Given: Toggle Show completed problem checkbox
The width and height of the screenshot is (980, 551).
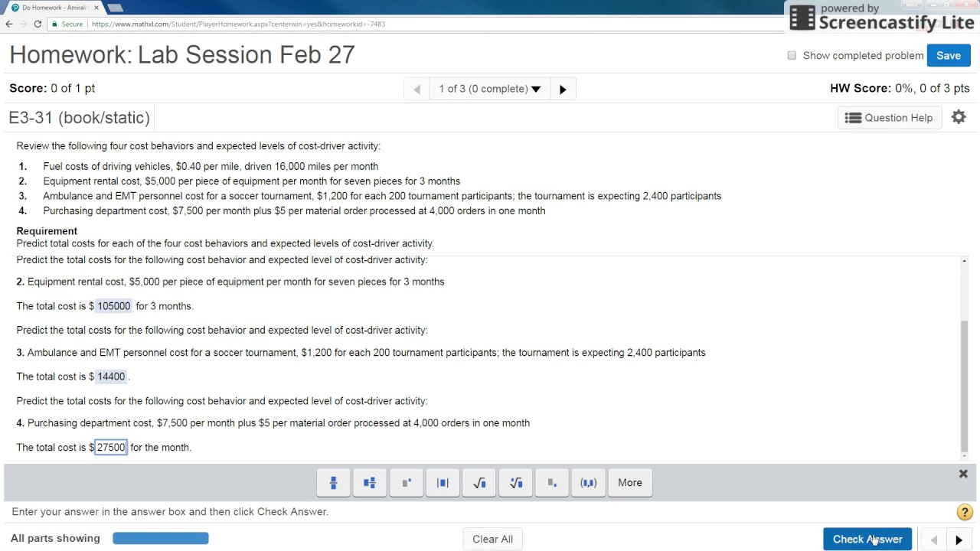Looking at the screenshot, I should pyautogui.click(x=792, y=55).
